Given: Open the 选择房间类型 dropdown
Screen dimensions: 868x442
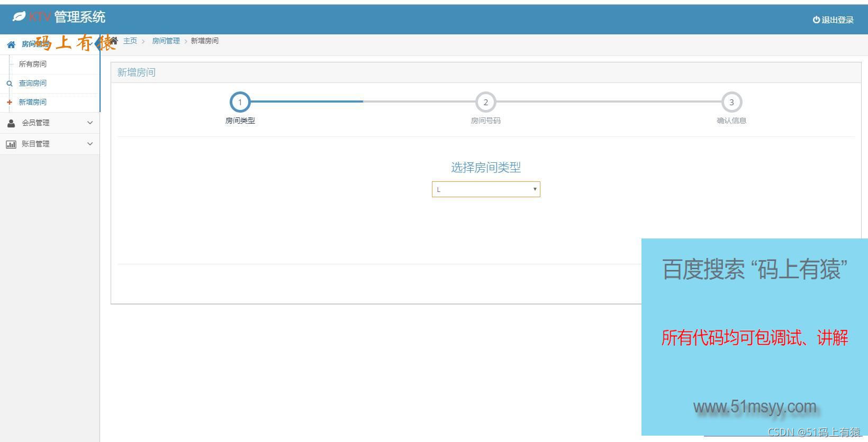Looking at the screenshot, I should coord(486,189).
